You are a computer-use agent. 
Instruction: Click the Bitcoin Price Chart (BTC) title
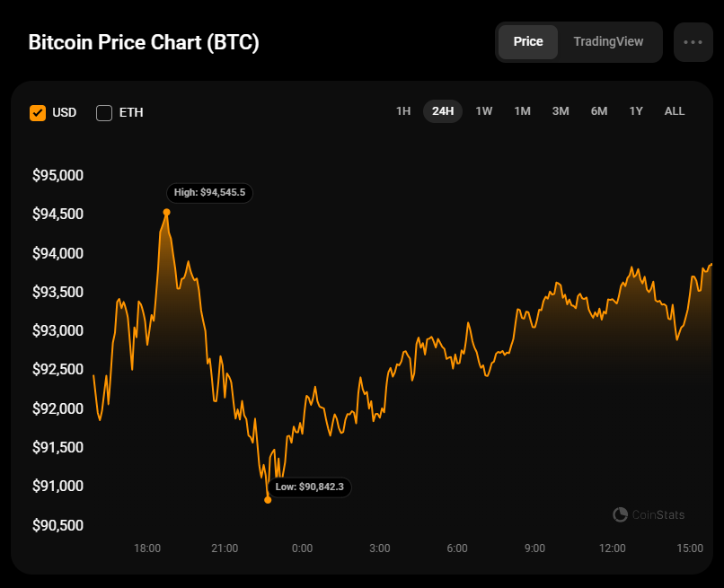point(144,42)
